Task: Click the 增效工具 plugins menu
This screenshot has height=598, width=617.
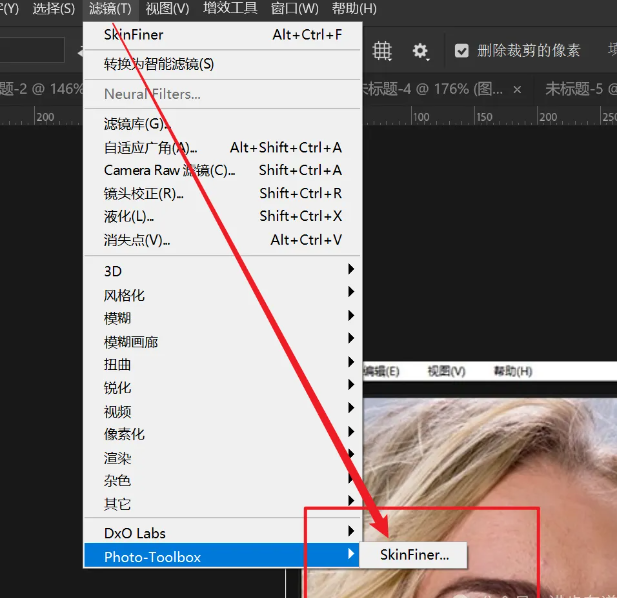Action: click(x=230, y=9)
